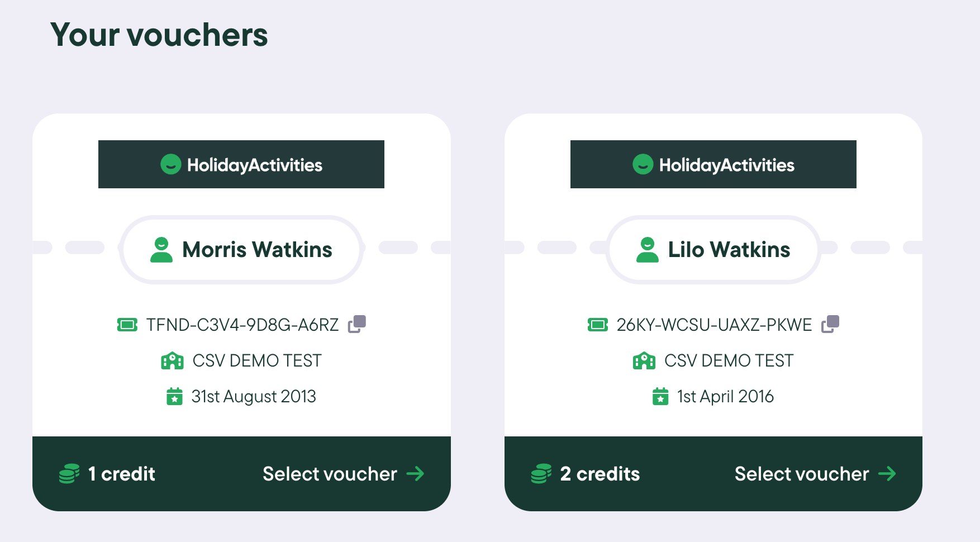Copy Morris Watkins voucher code TFND-C3V4-9D8G-A6RZ

357,324
